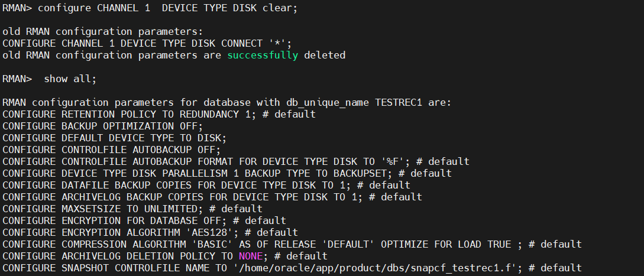Click the PARALLELISM 1 BACKUP TYPE line
This screenshot has height=276, width=644.
point(227,173)
